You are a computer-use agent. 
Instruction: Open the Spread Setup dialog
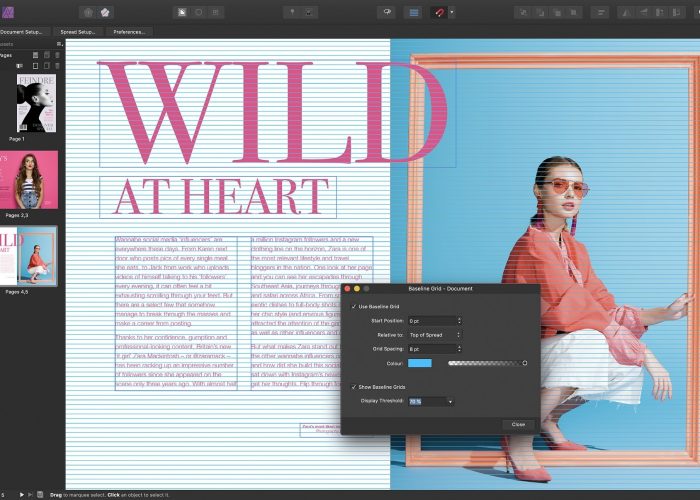click(x=78, y=32)
